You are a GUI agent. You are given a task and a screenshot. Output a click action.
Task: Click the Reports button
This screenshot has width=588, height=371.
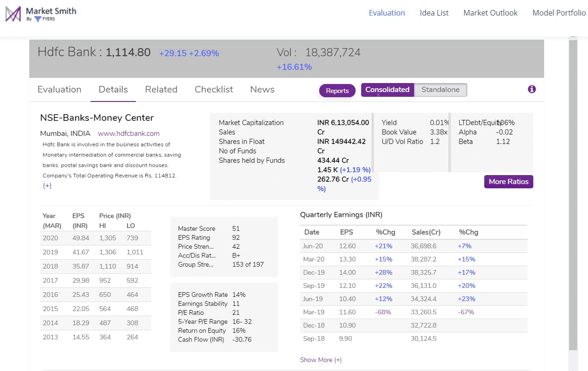337,91
